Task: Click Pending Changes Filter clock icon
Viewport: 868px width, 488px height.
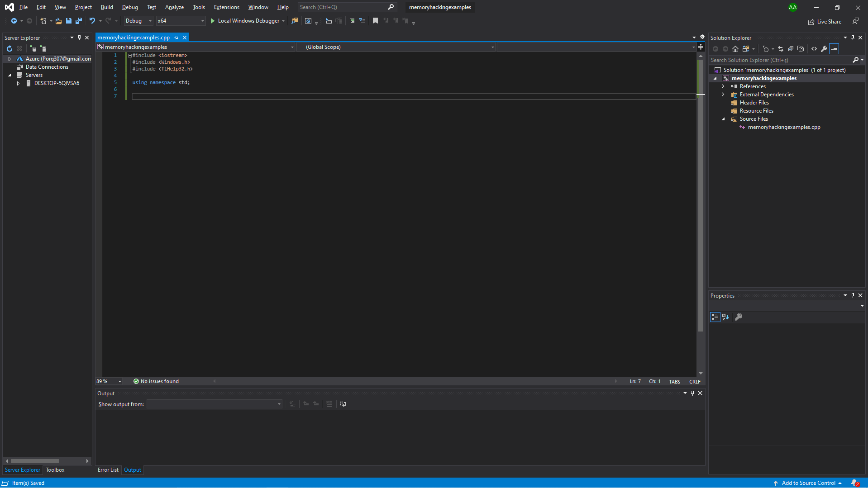Action: click(x=766, y=49)
